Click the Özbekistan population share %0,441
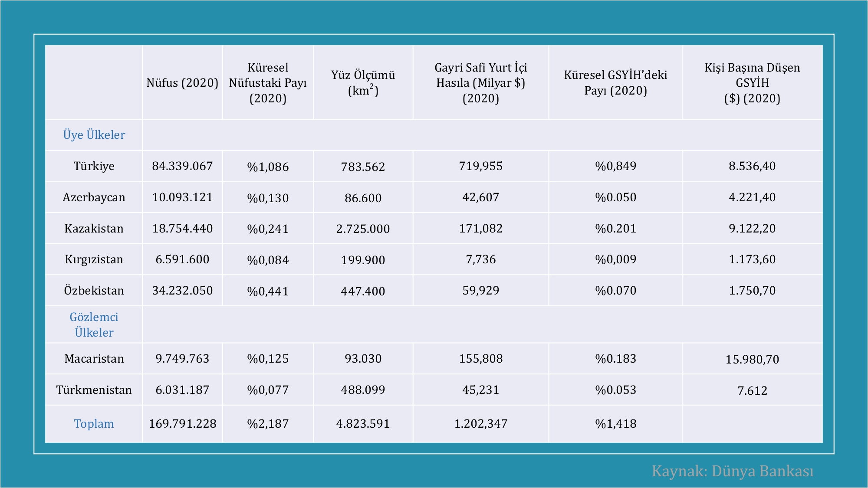This screenshot has width=868, height=488. tap(268, 291)
